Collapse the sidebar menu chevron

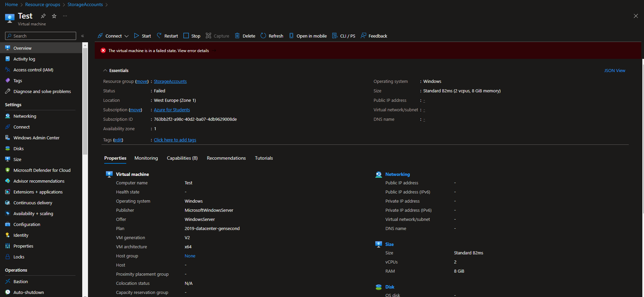tap(83, 36)
